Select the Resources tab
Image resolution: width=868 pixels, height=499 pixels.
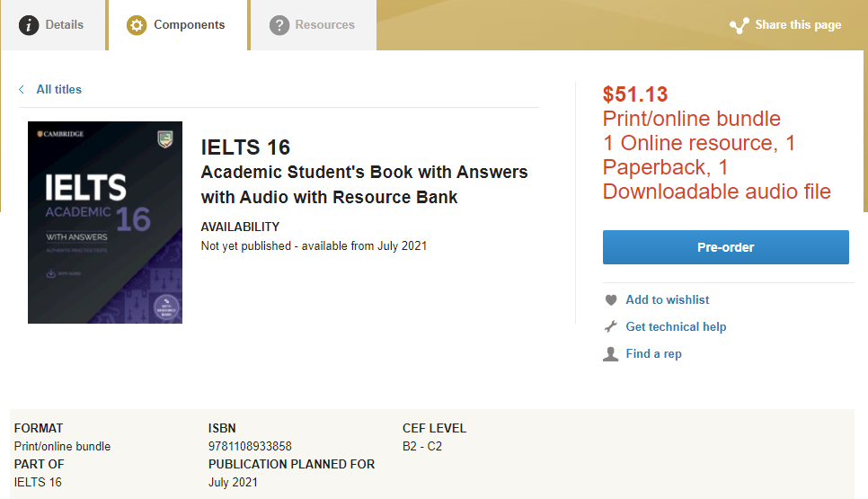[314, 25]
